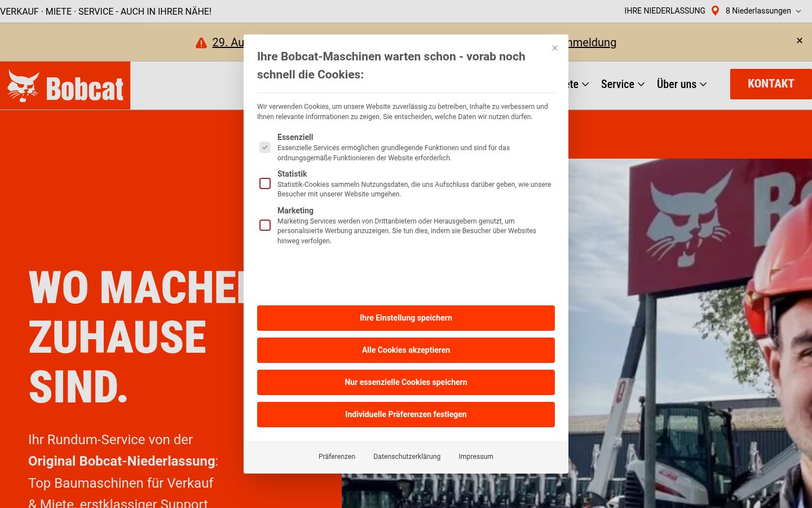Click the announcement link starting with 29.

(x=228, y=42)
